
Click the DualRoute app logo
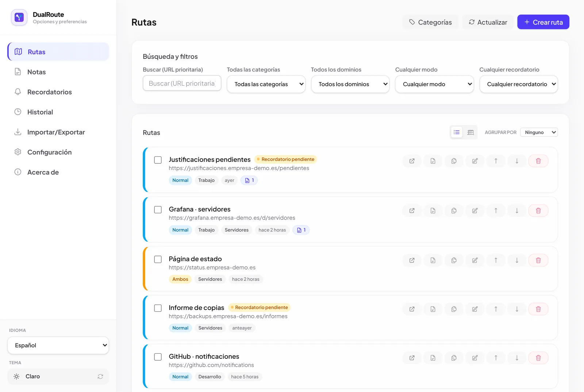[x=19, y=18]
